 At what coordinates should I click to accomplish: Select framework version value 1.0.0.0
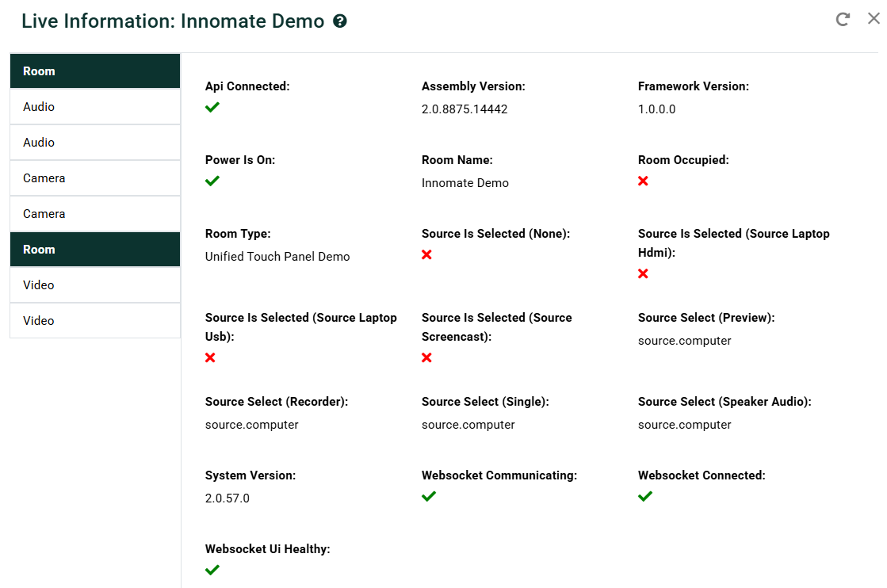pyautogui.click(x=657, y=109)
